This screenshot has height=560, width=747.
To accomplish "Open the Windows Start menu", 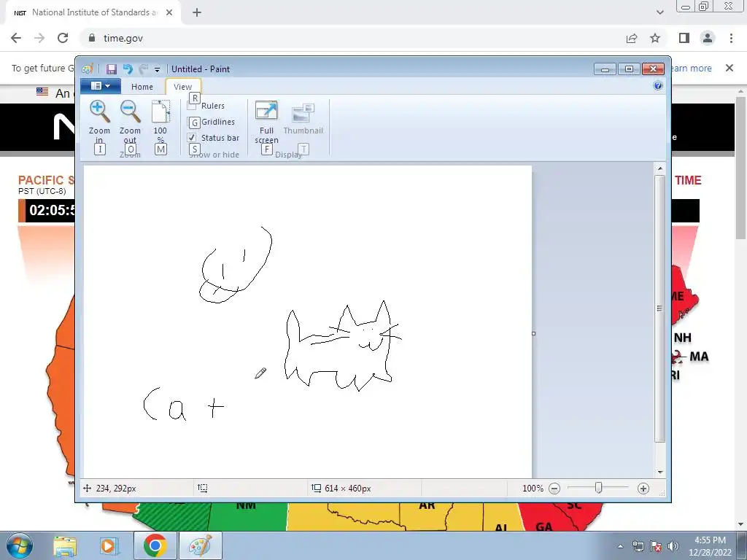I will coord(19,545).
